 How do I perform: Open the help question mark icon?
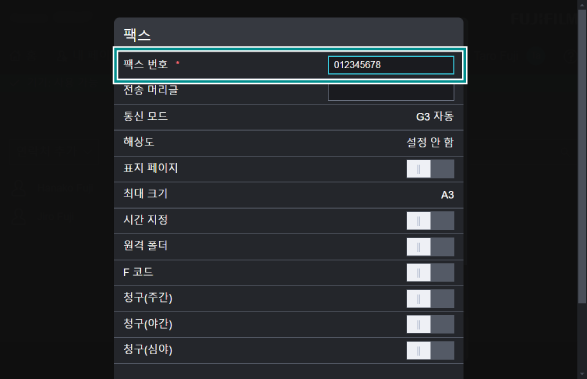pyautogui.click(x=570, y=57)
